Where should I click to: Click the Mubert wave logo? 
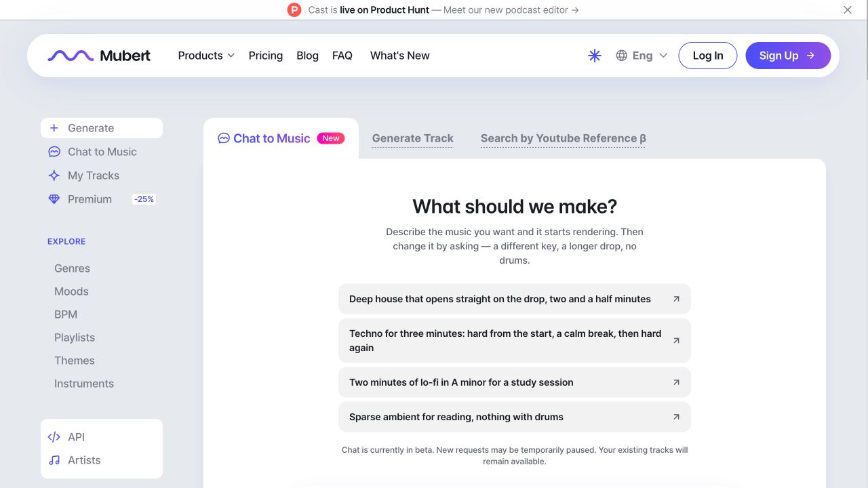pyautogui.click(x=71, y=56)
